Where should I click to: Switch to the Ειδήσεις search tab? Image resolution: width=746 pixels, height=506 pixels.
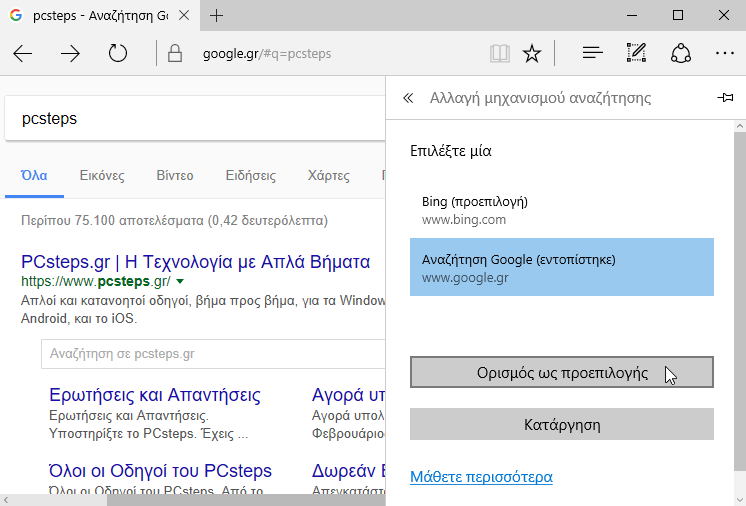coord(251,175)
